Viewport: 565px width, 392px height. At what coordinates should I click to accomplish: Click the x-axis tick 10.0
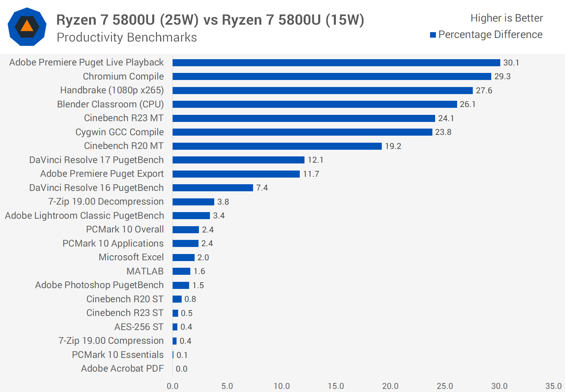click(282, 386)
